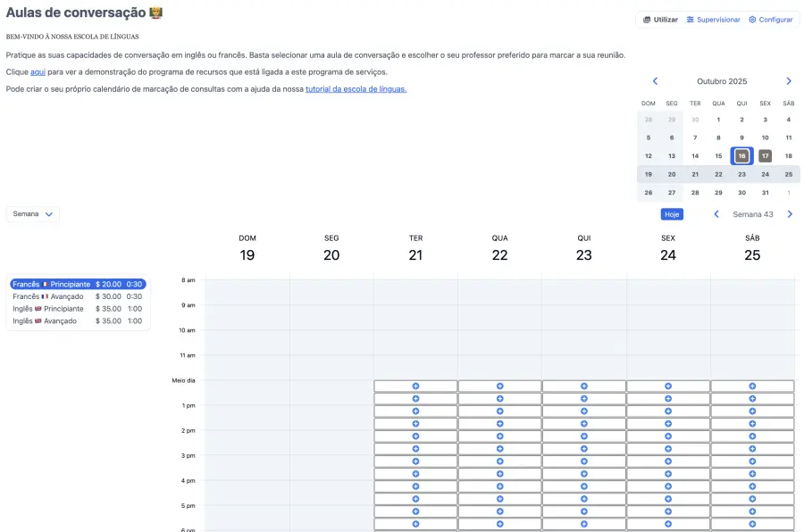The height and width of the screenshot is (532, 804).
Task: Click the plus icon at 2 pm on Quarta 22
Action: pos(500,436)
